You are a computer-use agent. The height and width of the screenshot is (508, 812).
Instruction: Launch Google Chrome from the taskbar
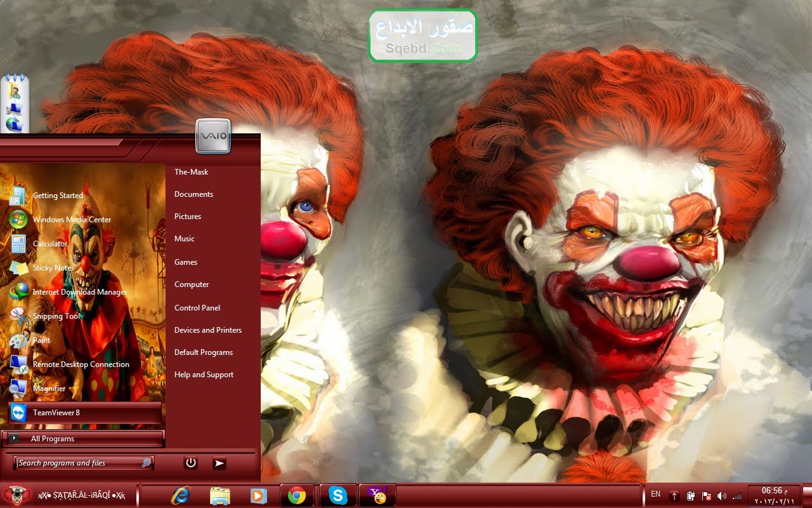(296, 496)
